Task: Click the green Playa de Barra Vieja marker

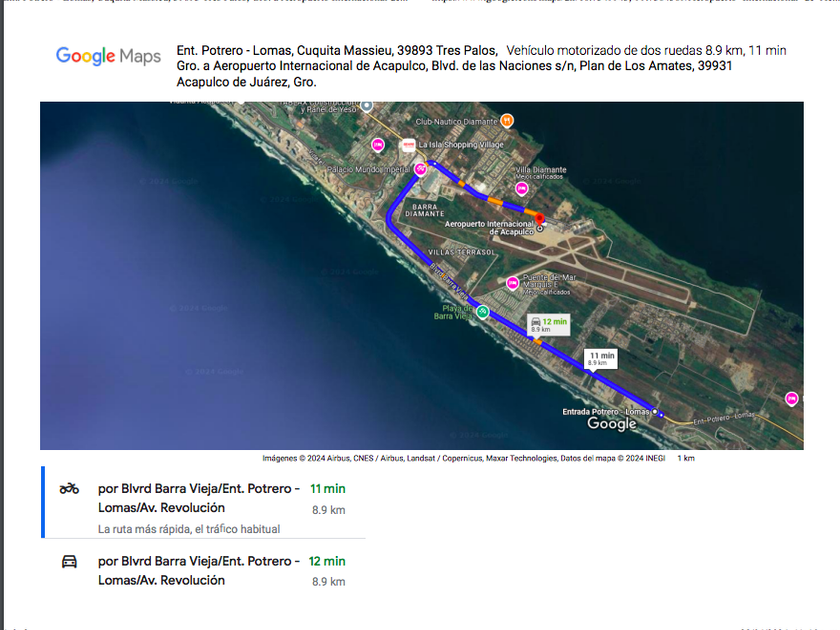Action: coord(482,312)
